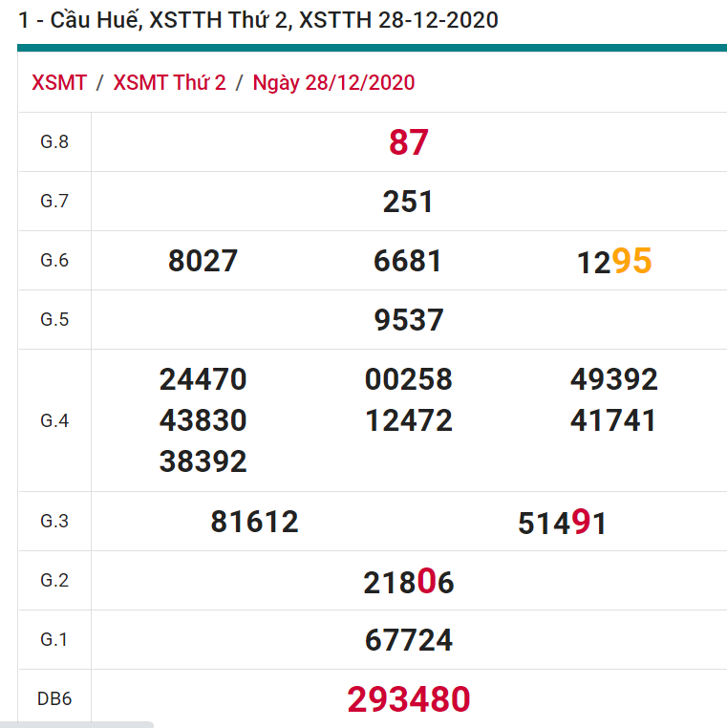Open the XSMT breadcrumb link
Viewport: 727px width, 728px height.
coord(59,82)
